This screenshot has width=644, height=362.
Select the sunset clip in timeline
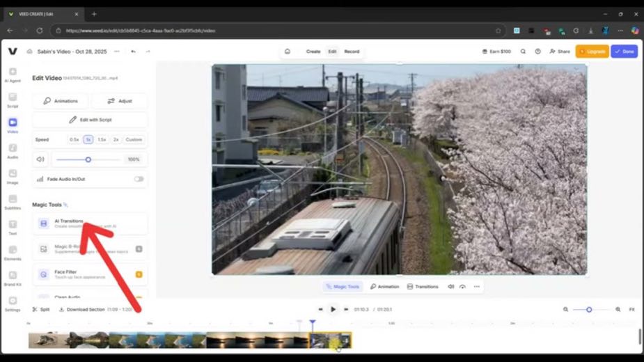257,340
